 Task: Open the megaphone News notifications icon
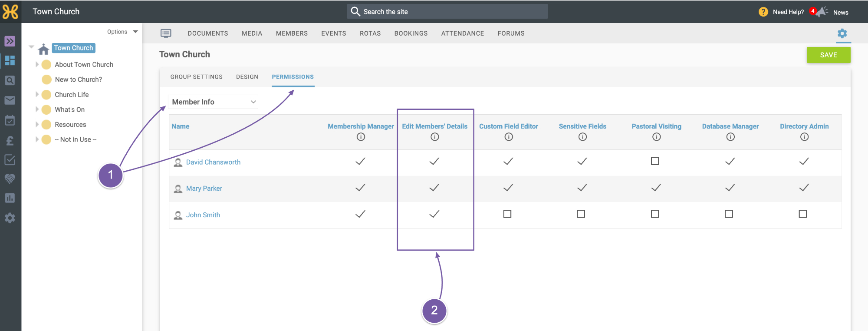coord(821,12)
